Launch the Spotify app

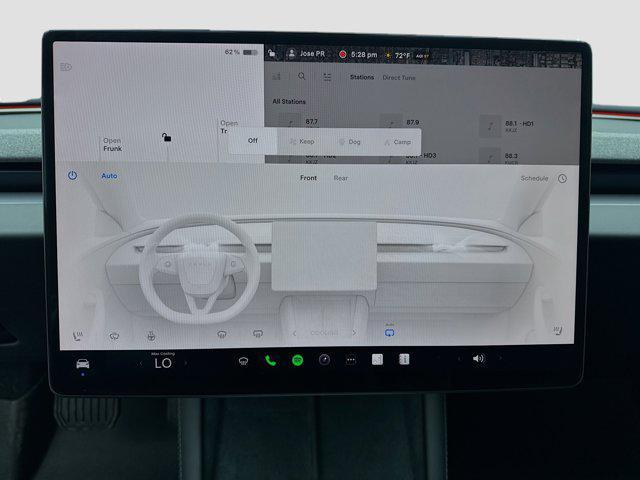click(x=298, y=360)
